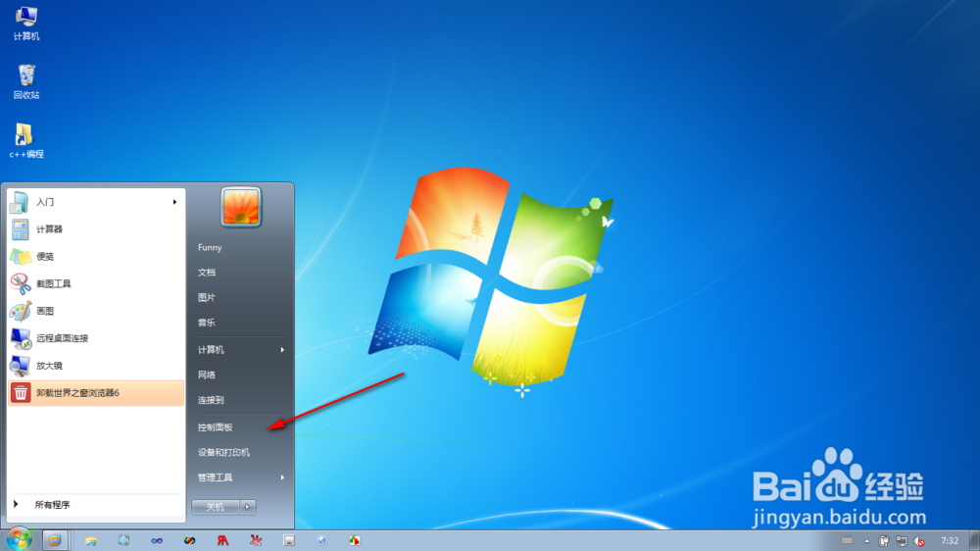Open the blue globe browser taskbar icon
Image resolution: width=980 pixels, height=551 pixels.
click(321, 540)
